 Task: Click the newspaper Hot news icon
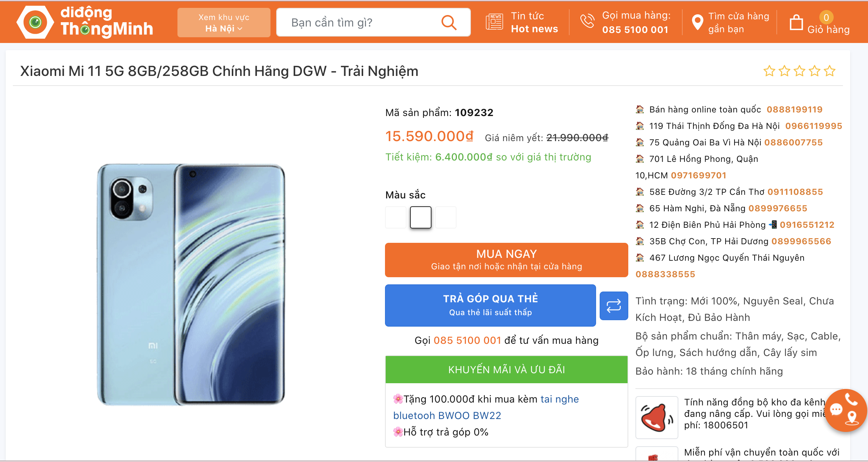(494, 22)
